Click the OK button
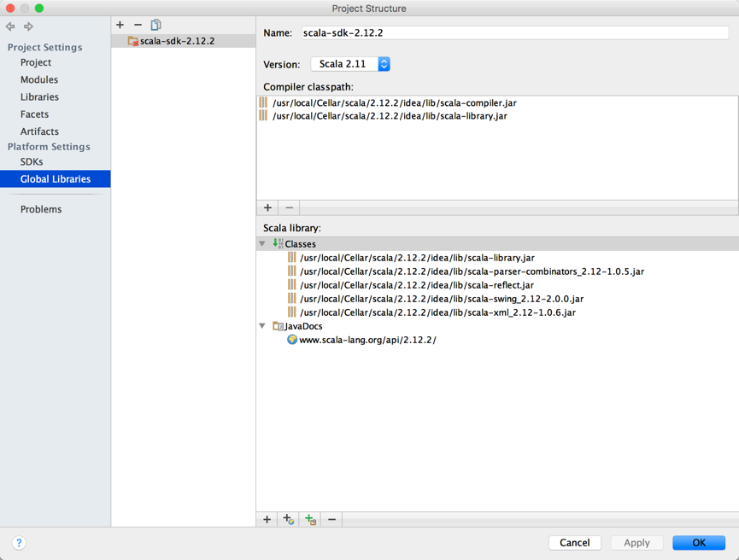 click(699, 543)
